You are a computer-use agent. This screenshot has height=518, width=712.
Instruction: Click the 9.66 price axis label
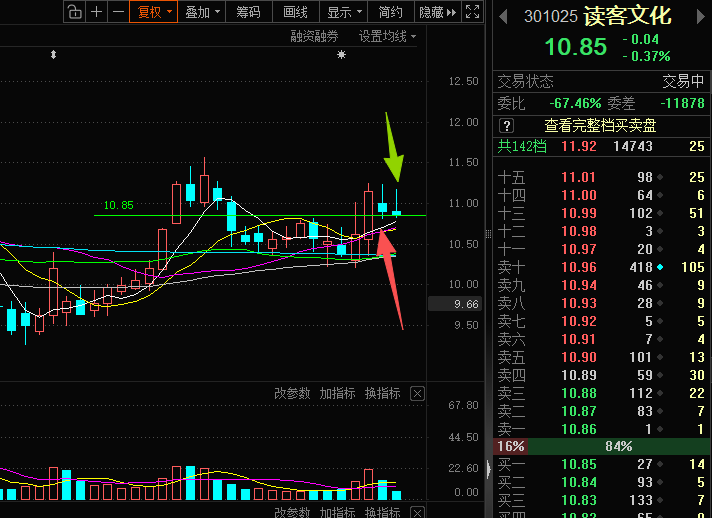point(455,304)
